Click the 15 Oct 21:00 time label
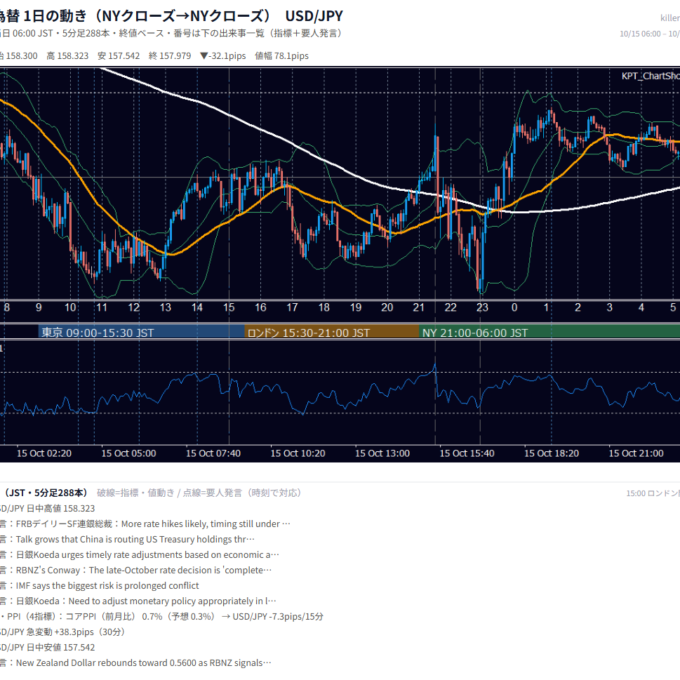Screen dimensions: 680x680 tap(636, 453)
